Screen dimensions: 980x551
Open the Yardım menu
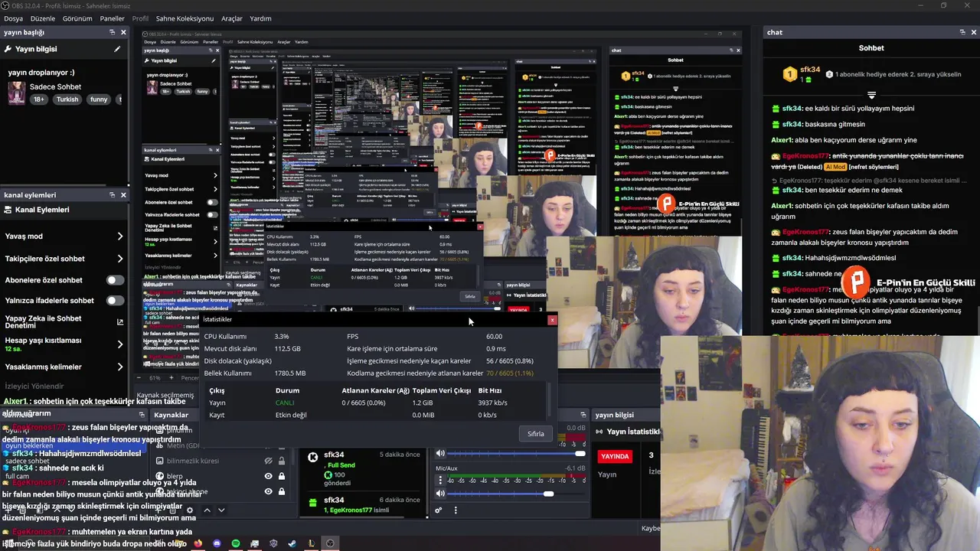(260, 18)
